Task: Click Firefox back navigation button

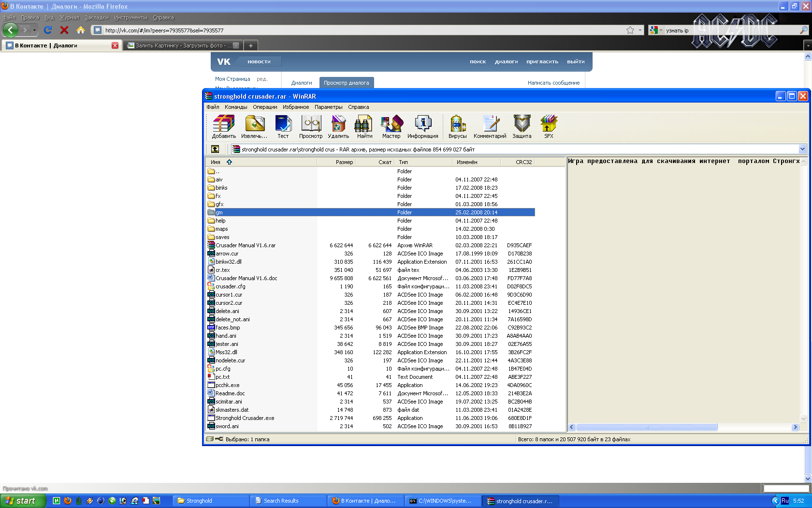Action: (11, 30)
